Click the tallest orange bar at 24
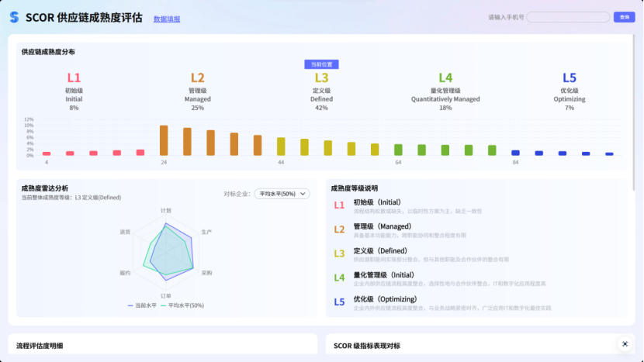This screenshot has width=644, height=362. (164, 140)
